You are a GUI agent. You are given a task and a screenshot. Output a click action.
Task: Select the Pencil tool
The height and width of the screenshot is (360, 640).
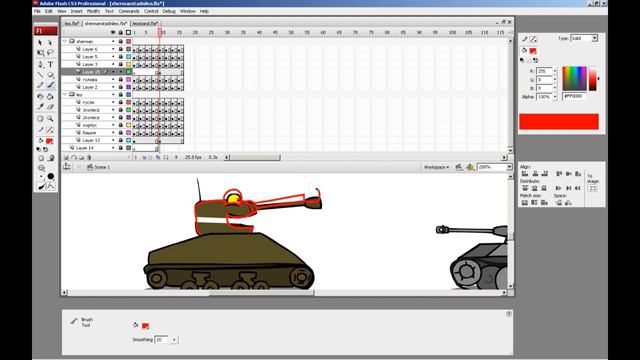(40, 85)
